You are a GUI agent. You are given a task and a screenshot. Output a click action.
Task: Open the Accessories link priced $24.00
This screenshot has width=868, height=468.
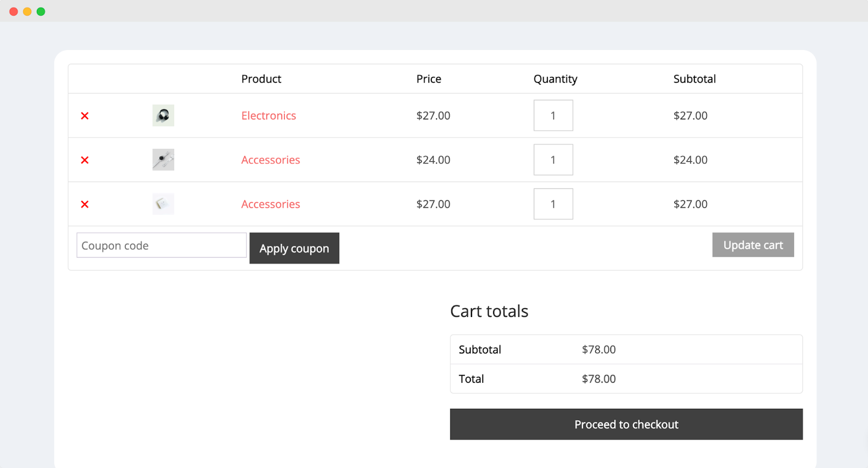tap(271, 160)
